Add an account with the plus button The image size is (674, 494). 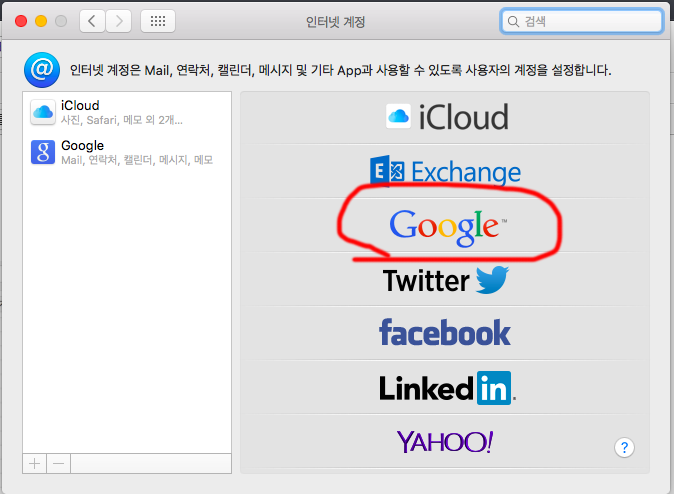34,463
